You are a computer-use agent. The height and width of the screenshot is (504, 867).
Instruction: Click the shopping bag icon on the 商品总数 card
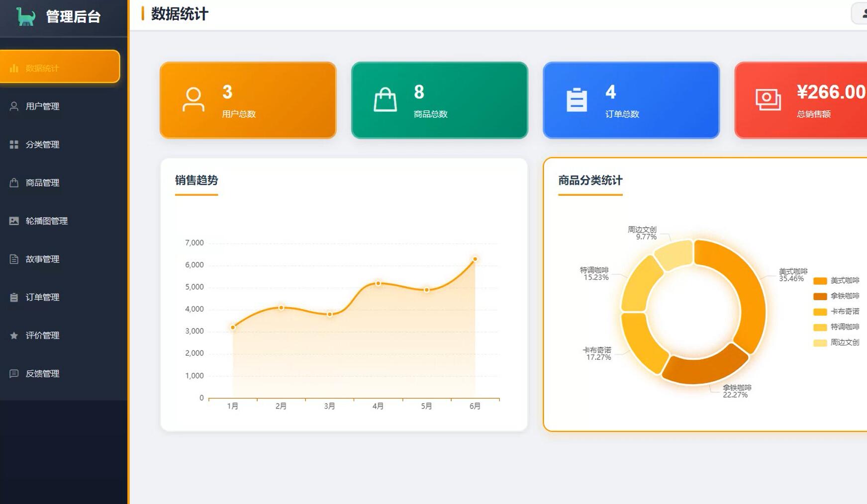pyautogui.click(x=385, y=100)
